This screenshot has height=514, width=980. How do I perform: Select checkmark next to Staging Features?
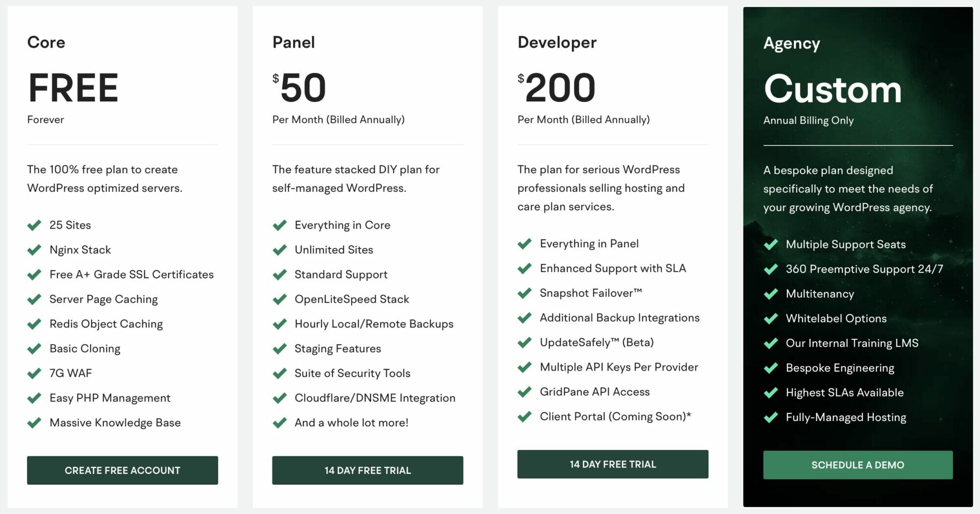tap(279, 349)
